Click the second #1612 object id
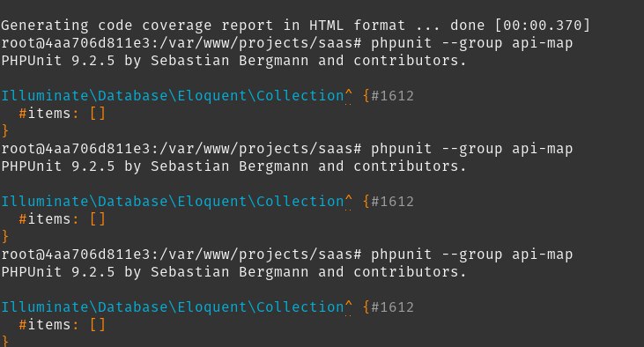 [392, 201]
